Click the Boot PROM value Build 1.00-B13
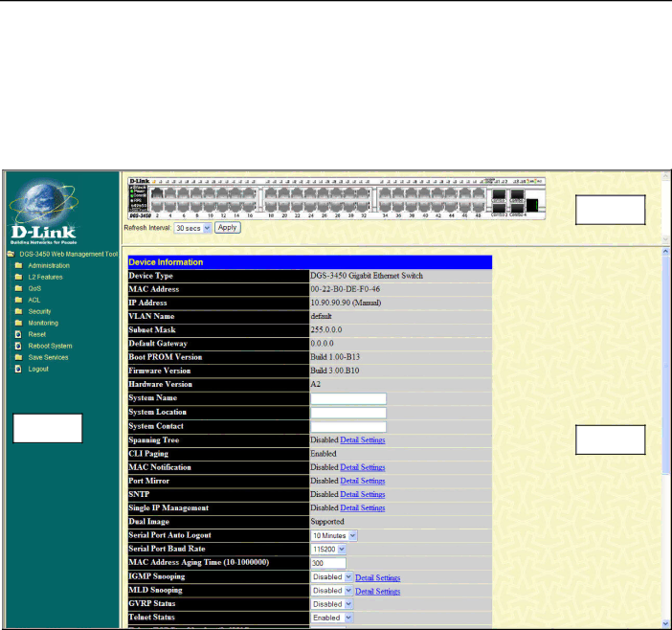672x630 pixels. click(335, 357)
